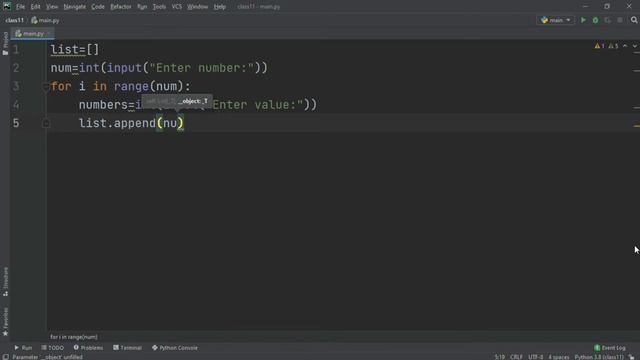
Task: Open Search Everywhere magnifier icon
Action: [x=634, y=20]
